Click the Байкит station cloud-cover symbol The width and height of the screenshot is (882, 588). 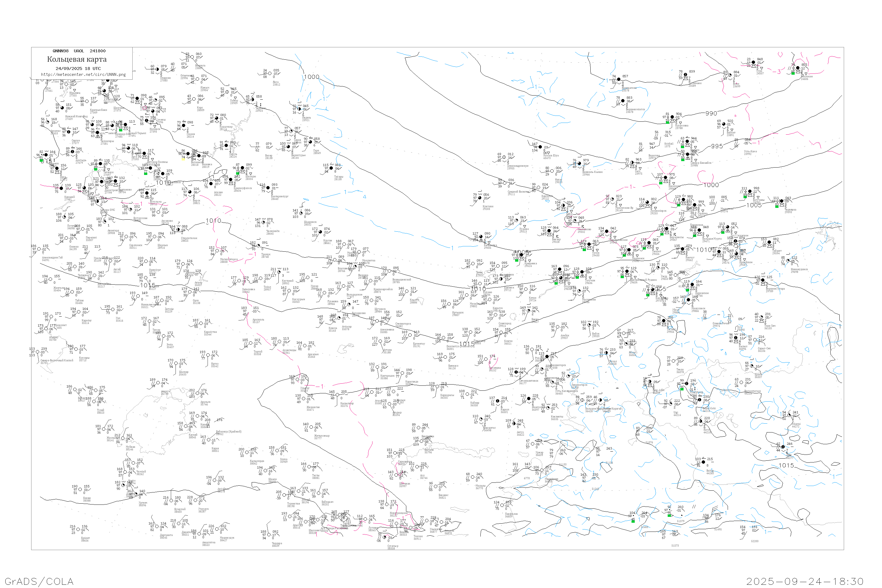(724, 124)
